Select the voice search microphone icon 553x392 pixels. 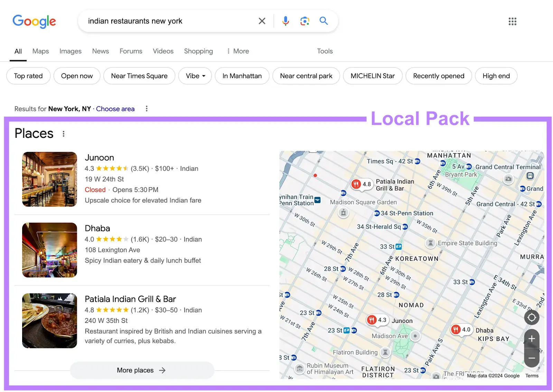(285, 21)
